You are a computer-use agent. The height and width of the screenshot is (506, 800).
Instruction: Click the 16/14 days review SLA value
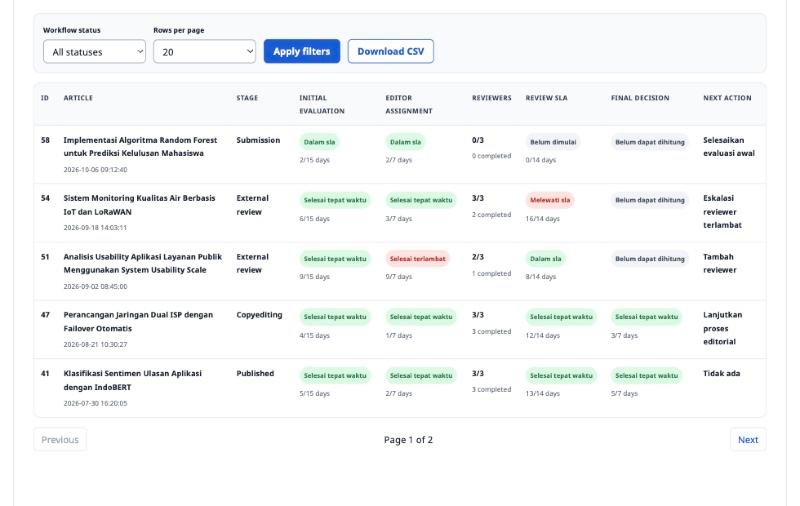[542, 219]
